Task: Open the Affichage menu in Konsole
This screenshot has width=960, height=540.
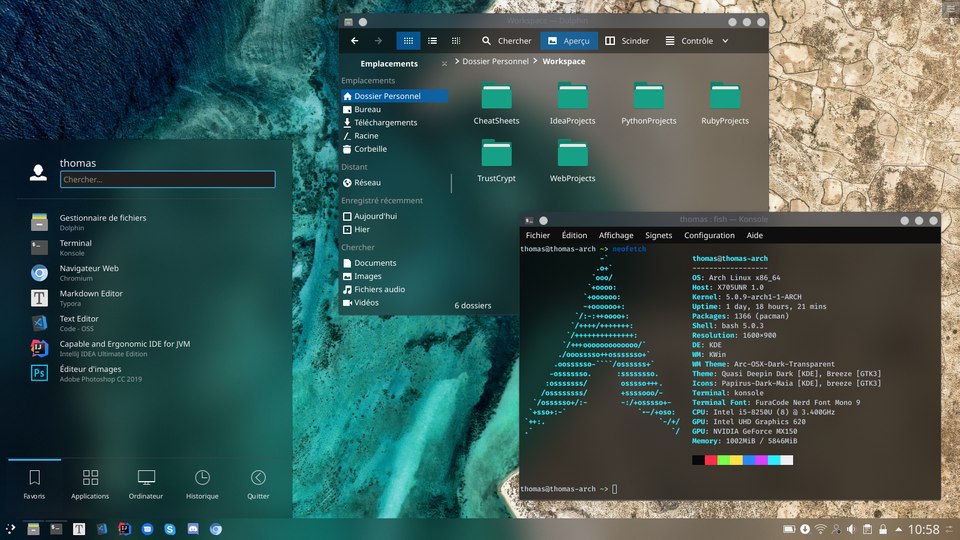Action: pos(616,235)
